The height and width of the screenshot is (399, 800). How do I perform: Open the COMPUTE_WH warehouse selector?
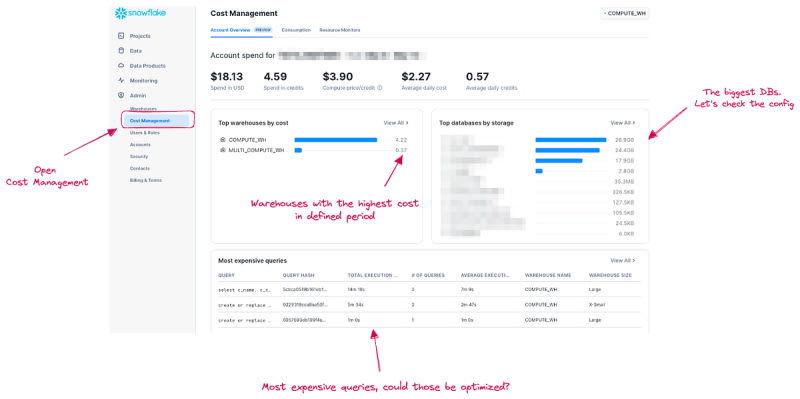click(624, 13)
